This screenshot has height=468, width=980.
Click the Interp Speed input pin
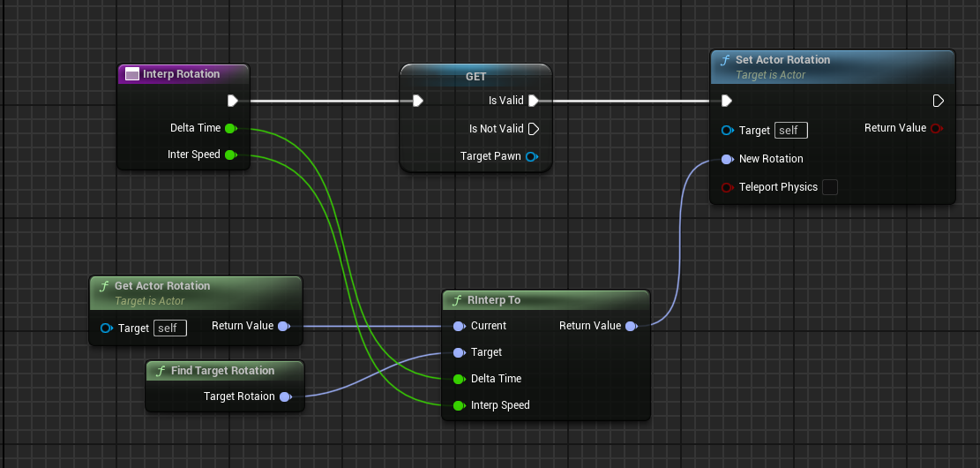click(x=459, y=405)
